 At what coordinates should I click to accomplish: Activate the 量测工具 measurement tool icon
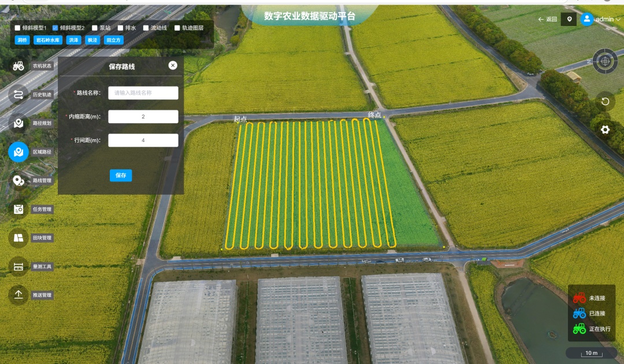[x=18, y=266]
